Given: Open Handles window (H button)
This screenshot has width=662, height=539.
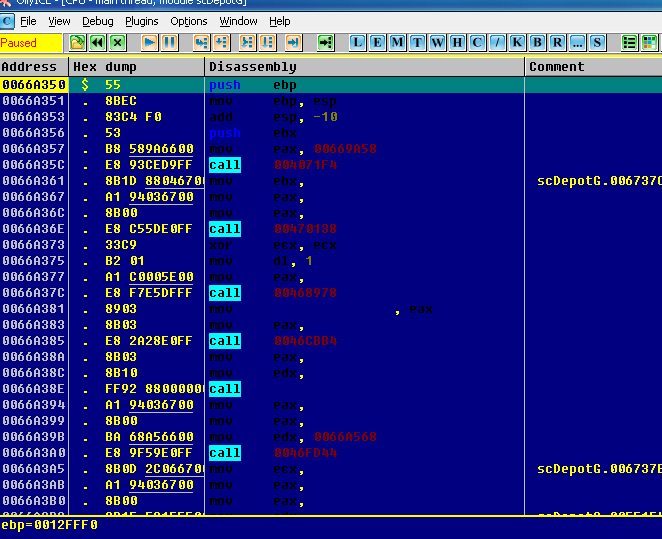Looking at the screenshot, I should (457, 43).
